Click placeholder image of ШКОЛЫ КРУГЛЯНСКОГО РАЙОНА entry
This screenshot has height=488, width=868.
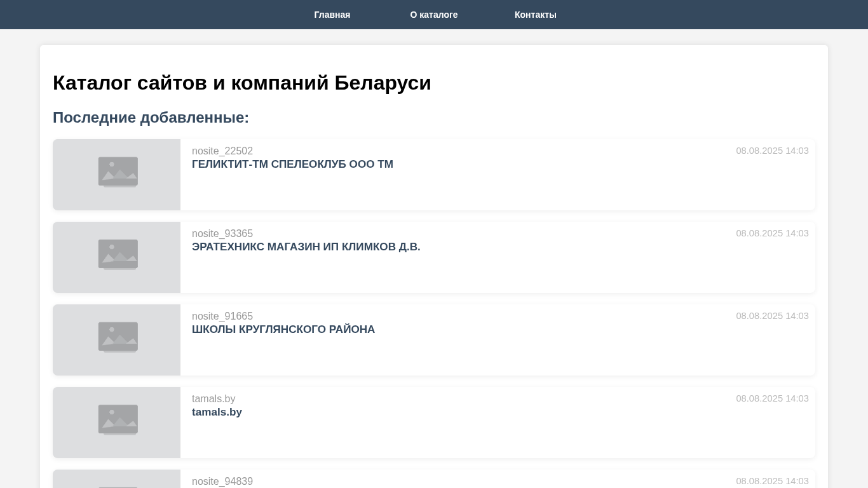tap(117, 340)
